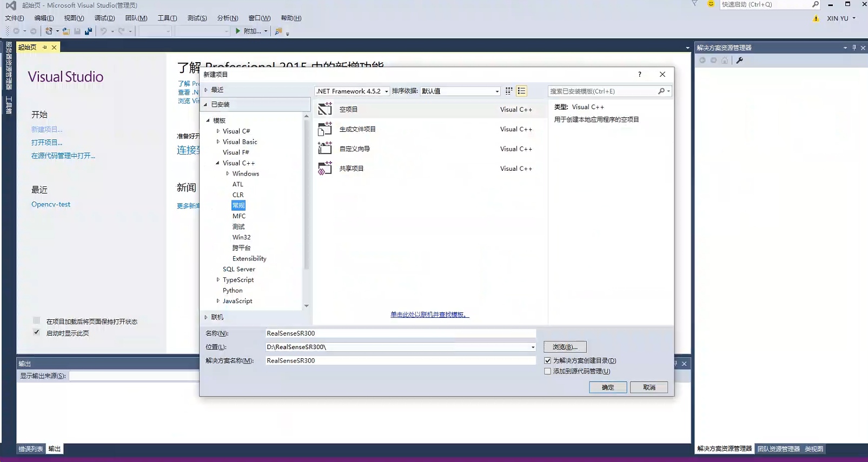
Task: Pin the Solution Explorer panel
Action: 854,48
